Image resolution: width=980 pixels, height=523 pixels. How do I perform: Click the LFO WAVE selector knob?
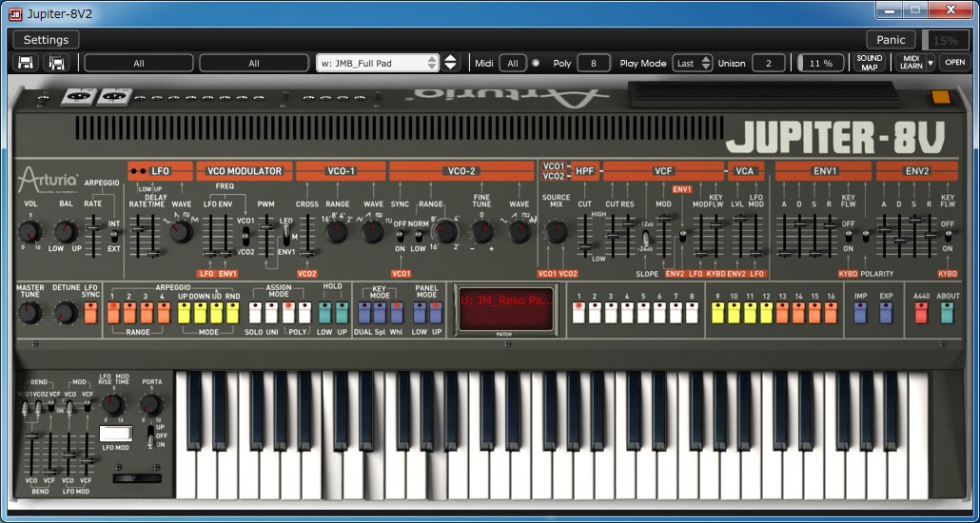coord(181,232)
